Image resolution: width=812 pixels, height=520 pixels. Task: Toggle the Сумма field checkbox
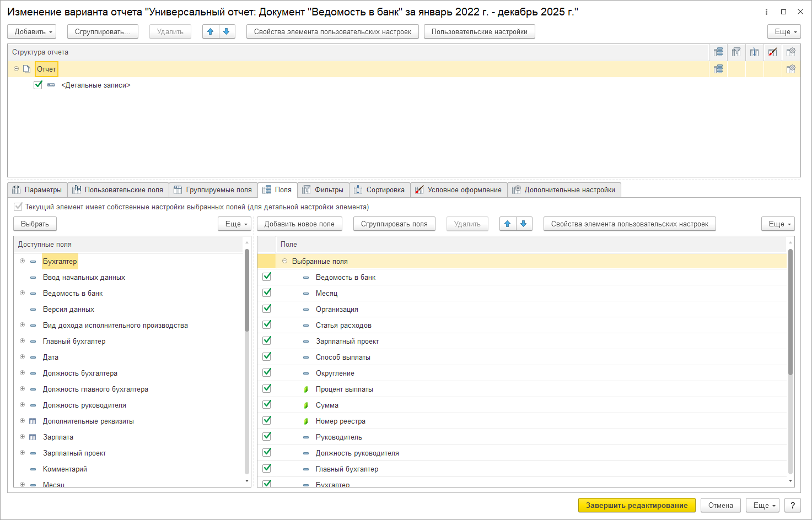[267, 405]
